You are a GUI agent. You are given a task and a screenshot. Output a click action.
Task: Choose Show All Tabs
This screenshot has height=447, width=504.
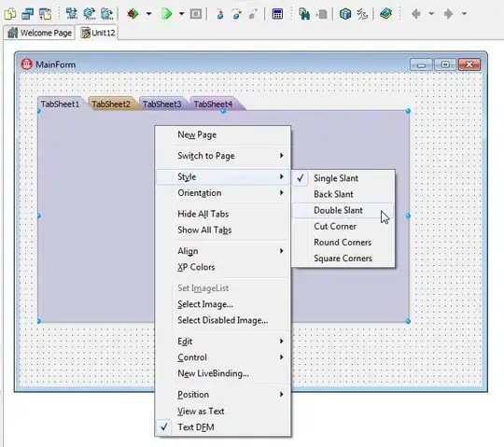pyautogui.click(x=223, y=230)
